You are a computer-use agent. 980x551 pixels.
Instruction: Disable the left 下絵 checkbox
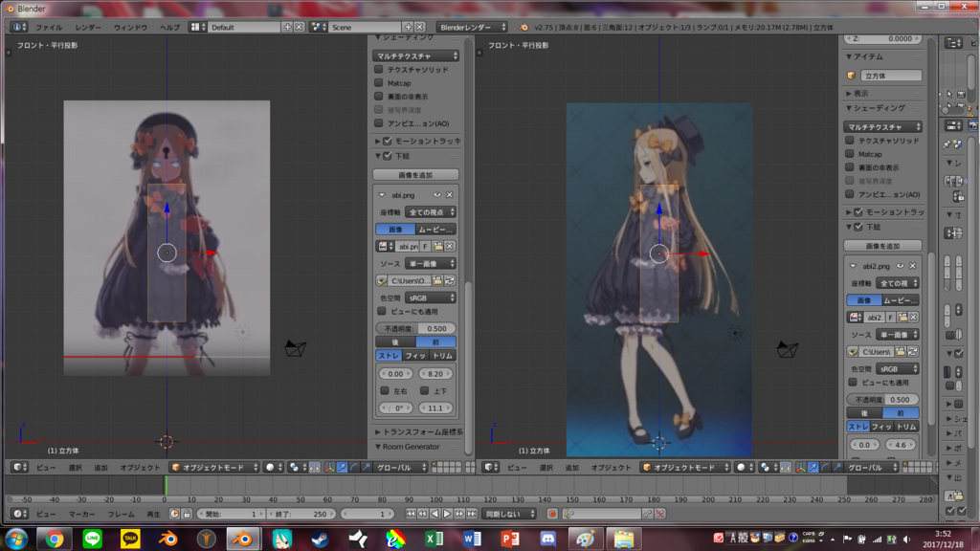388,156
